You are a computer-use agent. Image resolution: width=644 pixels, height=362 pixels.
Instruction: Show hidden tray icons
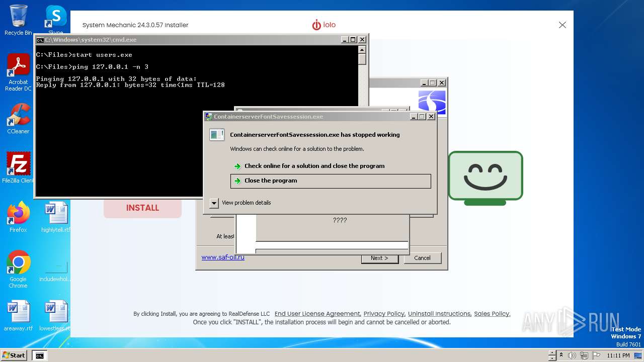tap(562, 355)
